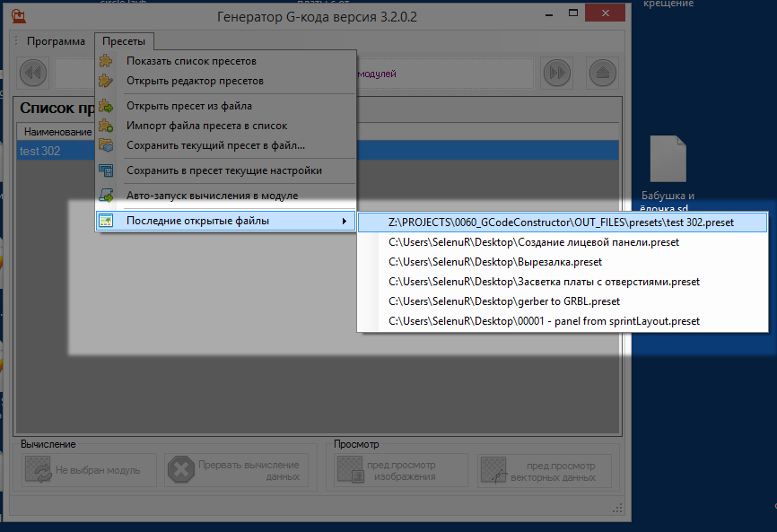Click the Последние открытые файлы icon
Screen dimensions: 777x532
106,221
